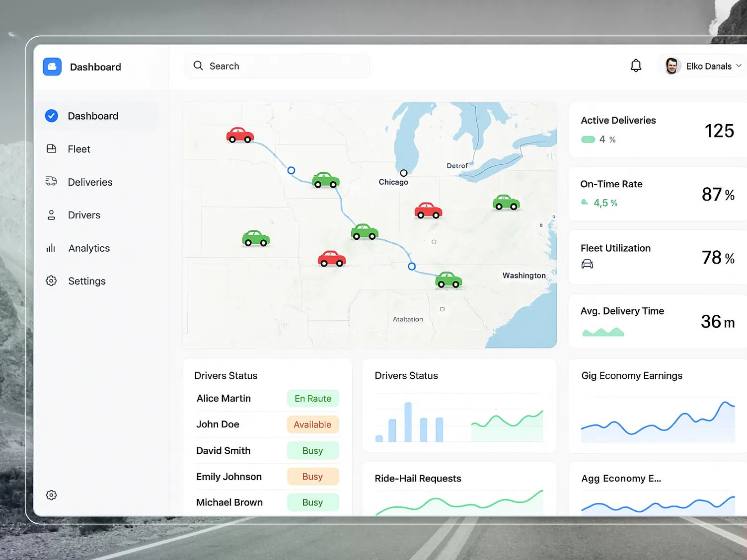Go to the Deliveries menu item
747x560 pixels.
90,182
